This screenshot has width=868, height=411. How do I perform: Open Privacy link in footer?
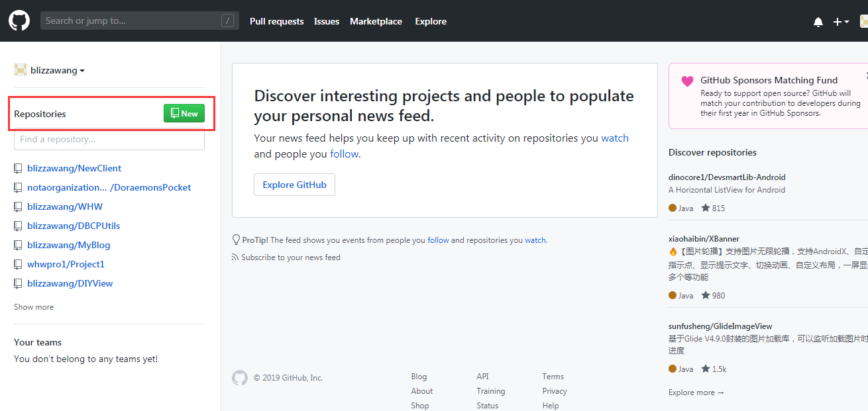coord(555,391)
